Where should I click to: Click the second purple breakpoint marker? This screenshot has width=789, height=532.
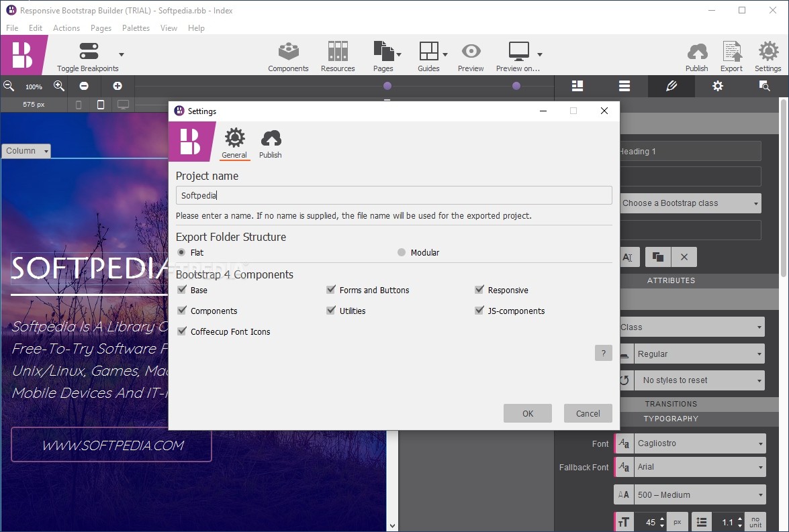(x=516, y=86)
